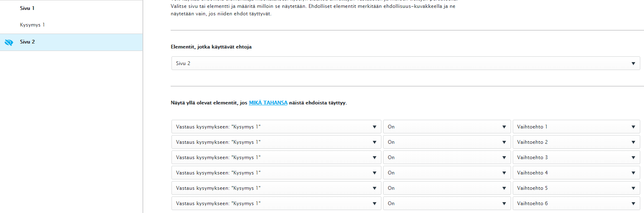Open the 'On' operator dropdown in the Vaihtoehto 5 row
644x213 pixels.
pos(447,188)
